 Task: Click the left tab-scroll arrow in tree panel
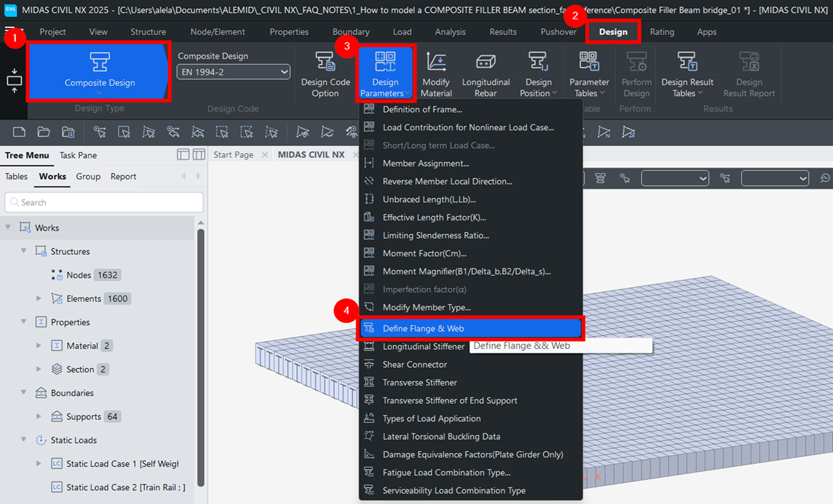click(184, 177)
